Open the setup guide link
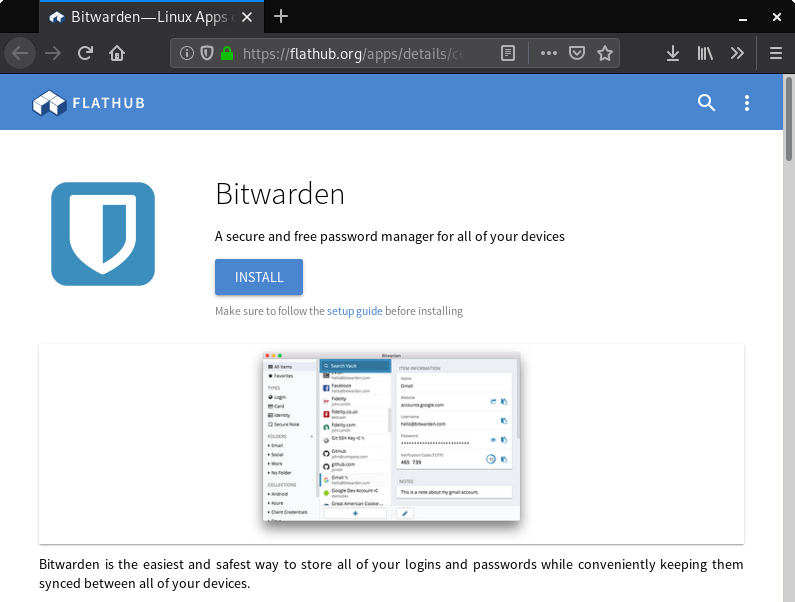Image resolution: width=795 pixels, height=602 pixels. [354, 311]
